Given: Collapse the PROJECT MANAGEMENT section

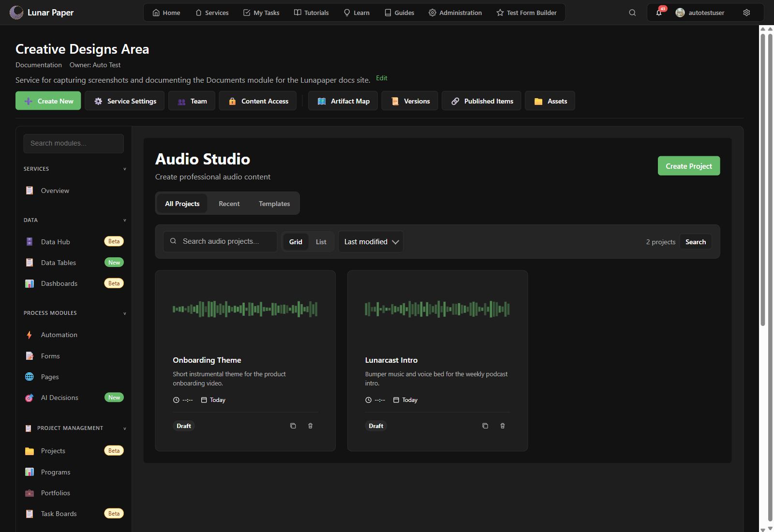Looking at the screenshot, I should 124,428.
